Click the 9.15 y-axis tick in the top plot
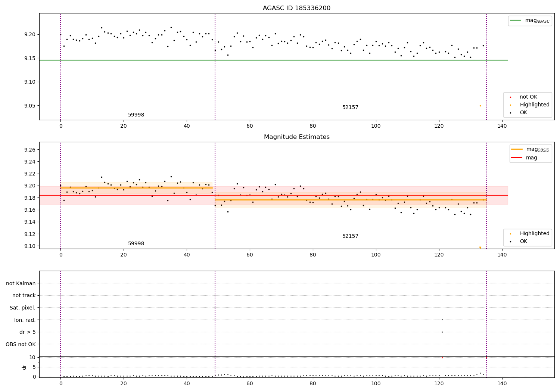Viewport: 560px width, 392px height. 30,58
